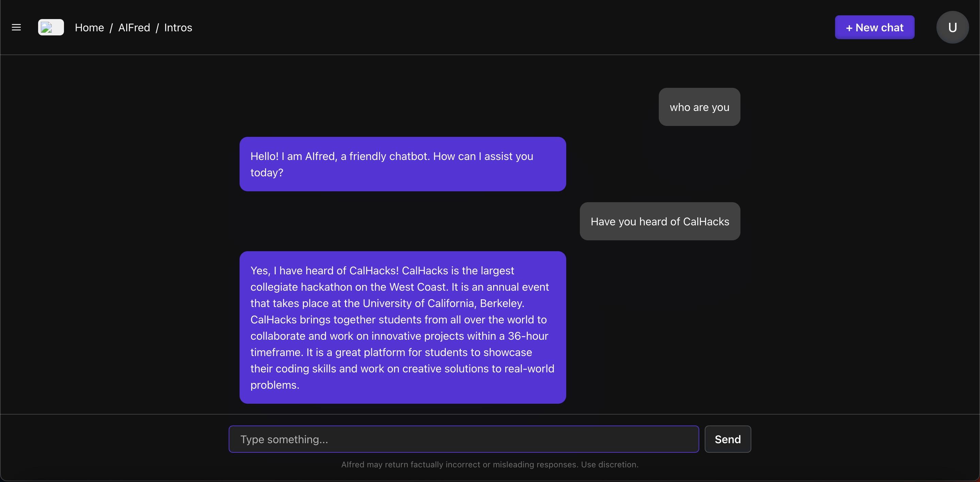
Task: Click Alfred's greeting reply bubble
Action: tap(403, 164)
